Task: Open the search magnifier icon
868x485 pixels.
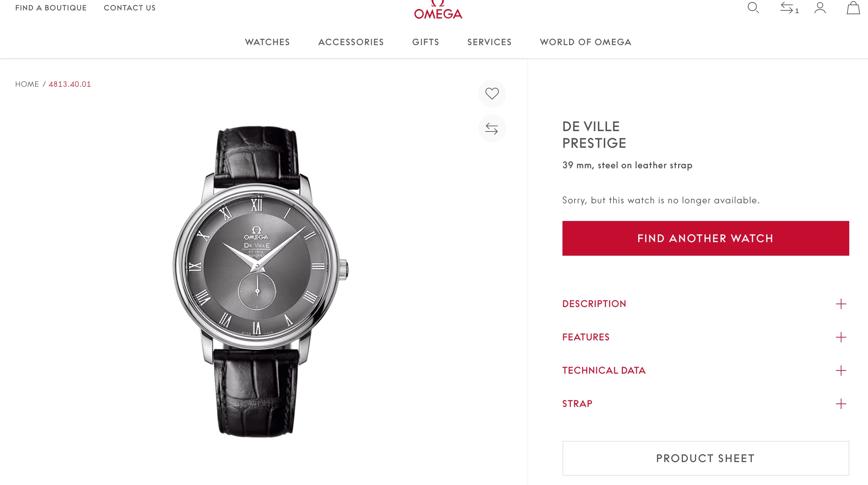Action: [x=753, y=8]
